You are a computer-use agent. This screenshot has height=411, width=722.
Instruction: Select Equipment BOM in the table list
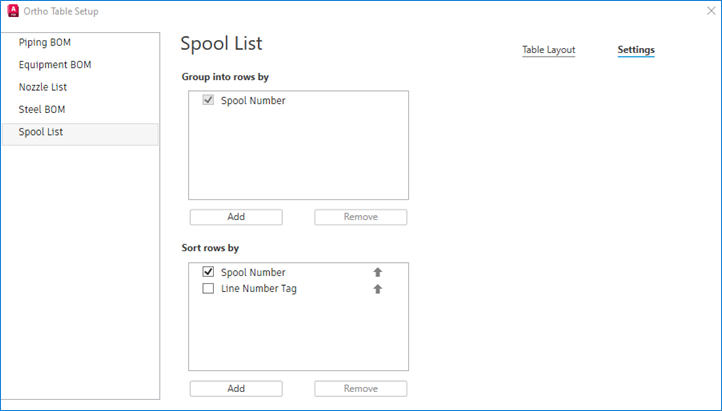(55, 65)
